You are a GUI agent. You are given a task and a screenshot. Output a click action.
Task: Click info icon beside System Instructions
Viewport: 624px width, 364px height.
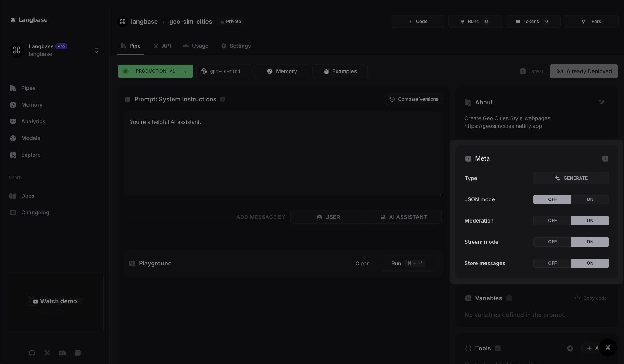222,99
